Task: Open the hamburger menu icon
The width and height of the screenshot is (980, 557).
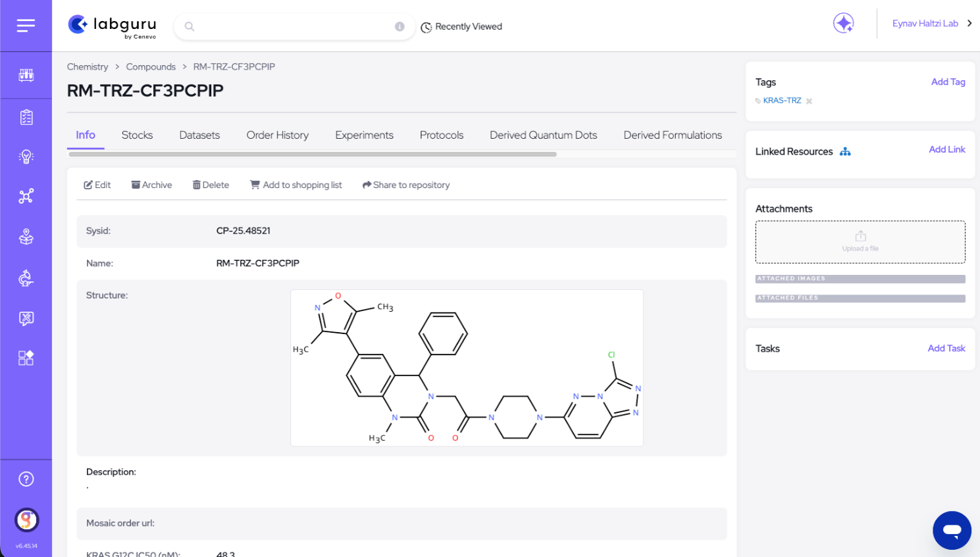Action: coord(26,26)
